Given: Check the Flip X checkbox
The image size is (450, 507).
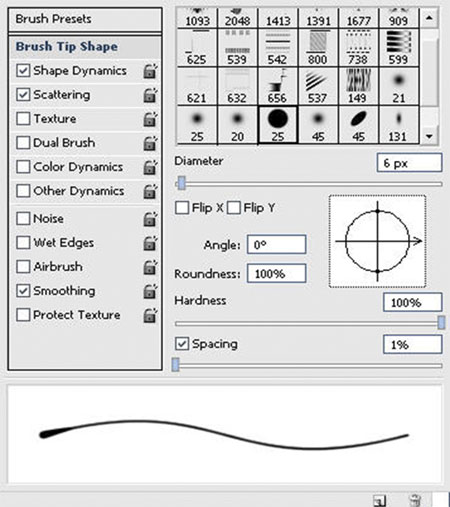Looking at the screenshot, I should (x=182, y=208).
